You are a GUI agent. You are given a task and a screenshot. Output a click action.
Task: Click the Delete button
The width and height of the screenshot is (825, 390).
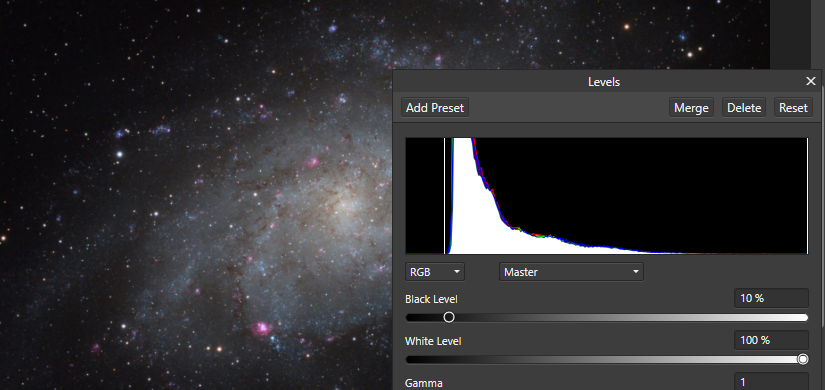click(x=744, y=107)
